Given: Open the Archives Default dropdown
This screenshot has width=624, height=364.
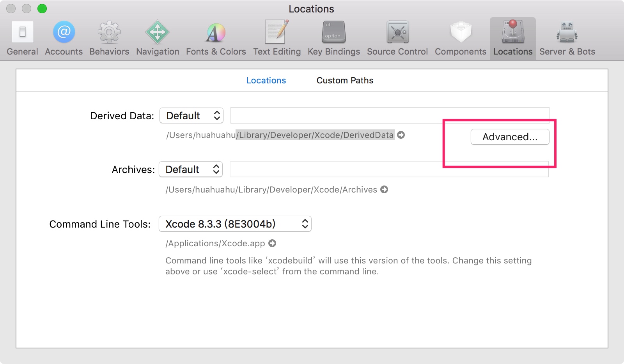Looking at the screenshot, I should [191, 169].
